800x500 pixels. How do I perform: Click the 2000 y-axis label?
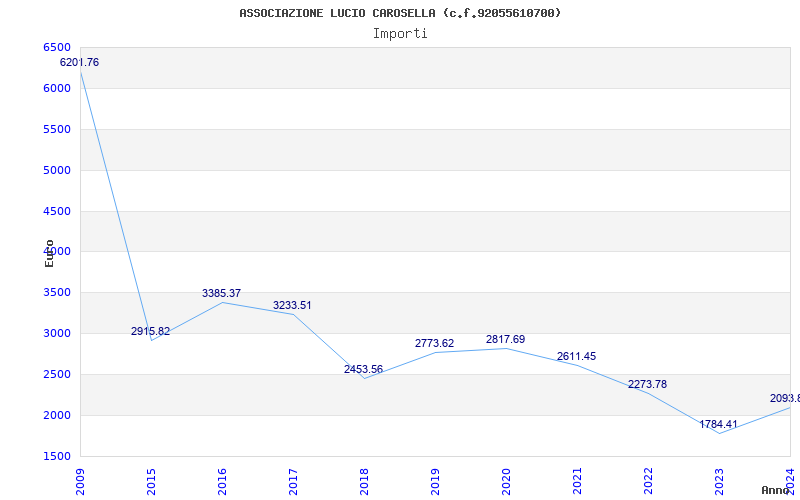[x=57, y=415]
